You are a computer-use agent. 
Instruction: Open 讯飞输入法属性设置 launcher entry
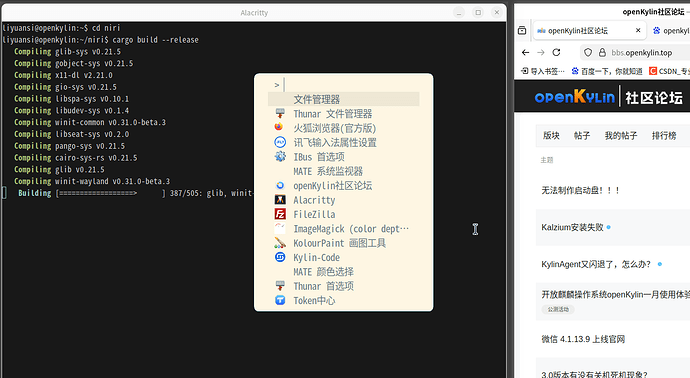coord(343,143)
